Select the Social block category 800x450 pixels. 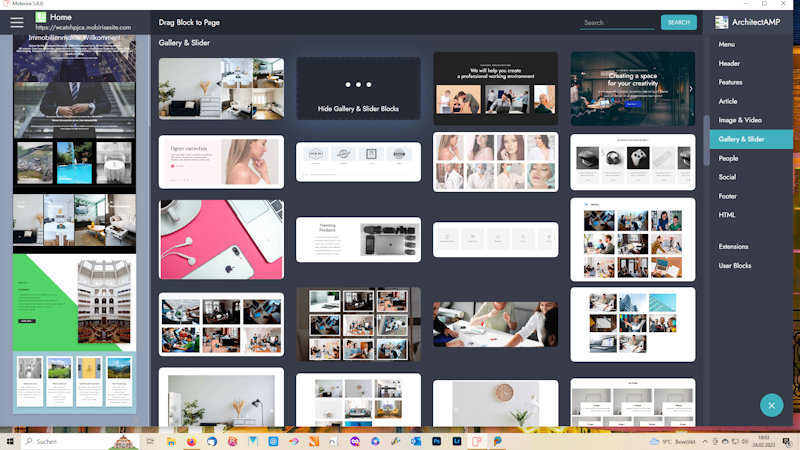pos(727,177)
